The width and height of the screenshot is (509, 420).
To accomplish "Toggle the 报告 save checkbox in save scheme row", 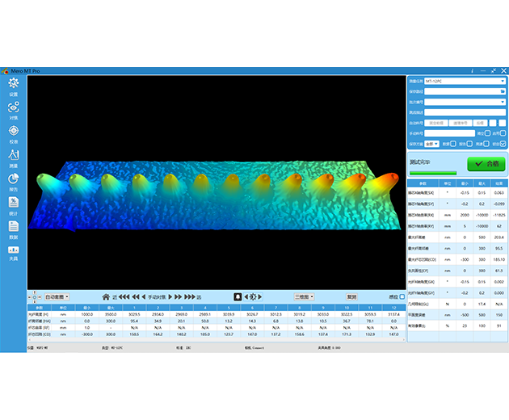I will click(469, 144).
